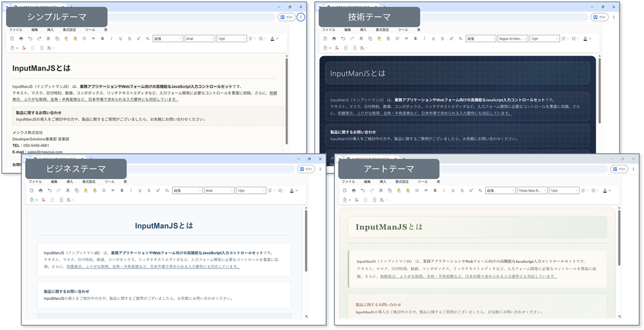Click Clear formatting icon in simple theme window
644x330 pixels.
[24, 48]
